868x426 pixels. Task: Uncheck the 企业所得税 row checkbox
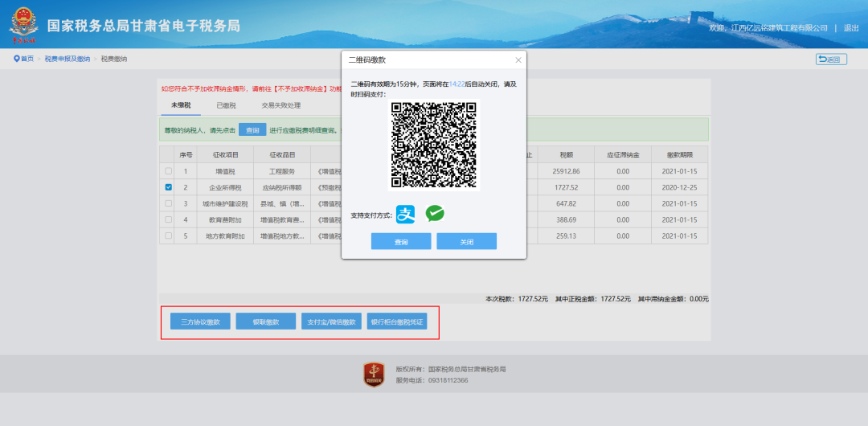point(168,187)
